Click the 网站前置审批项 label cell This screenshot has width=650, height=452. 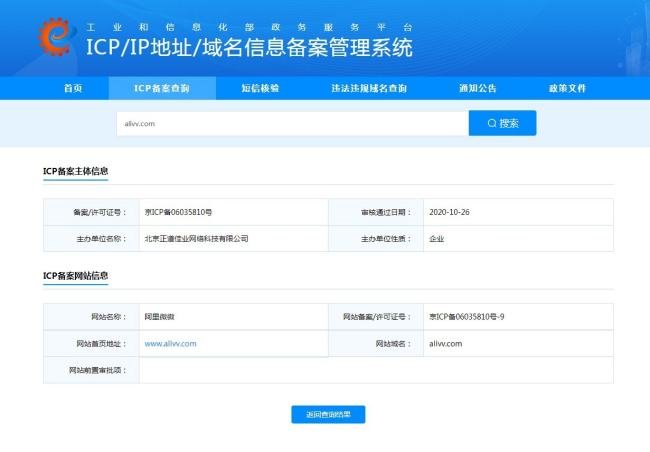click(91, 370)
